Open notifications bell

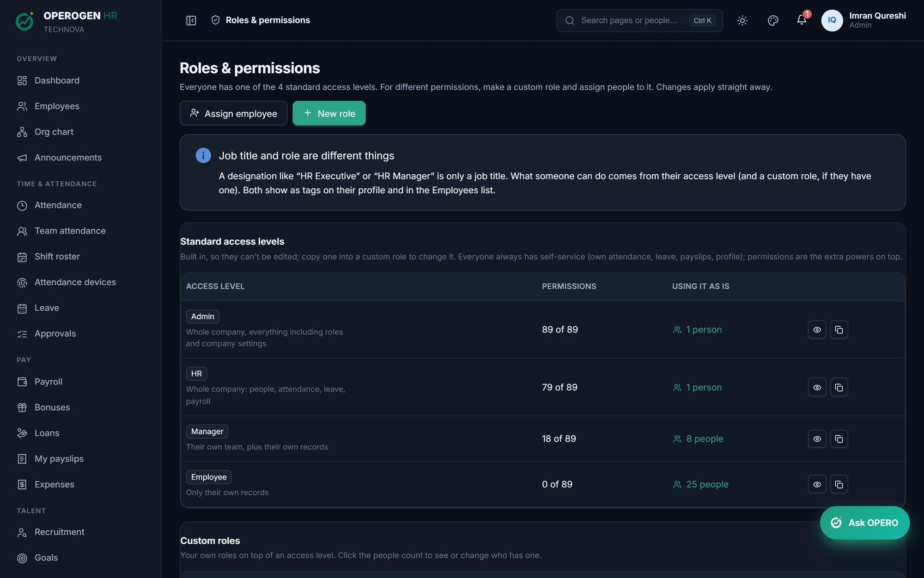802,20
